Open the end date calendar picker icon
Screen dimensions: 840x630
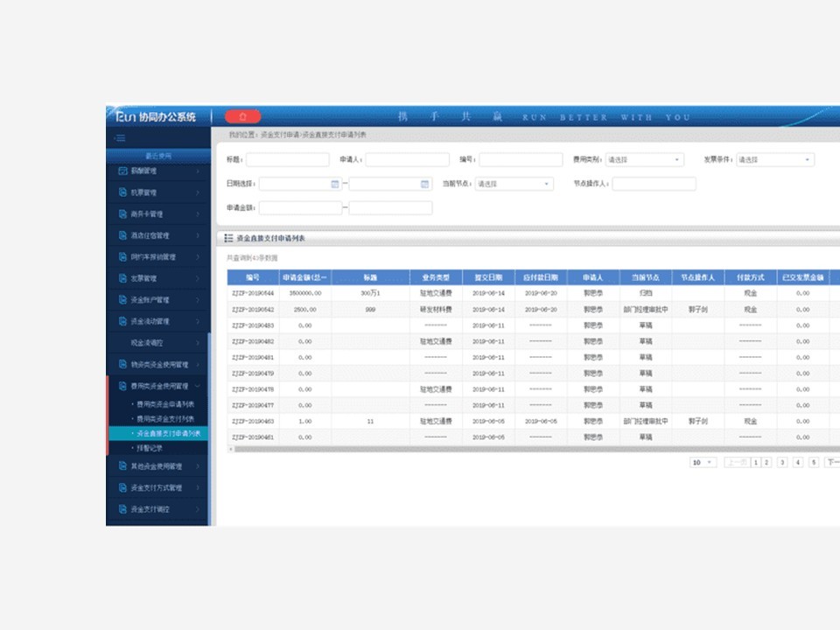(425, 184)
